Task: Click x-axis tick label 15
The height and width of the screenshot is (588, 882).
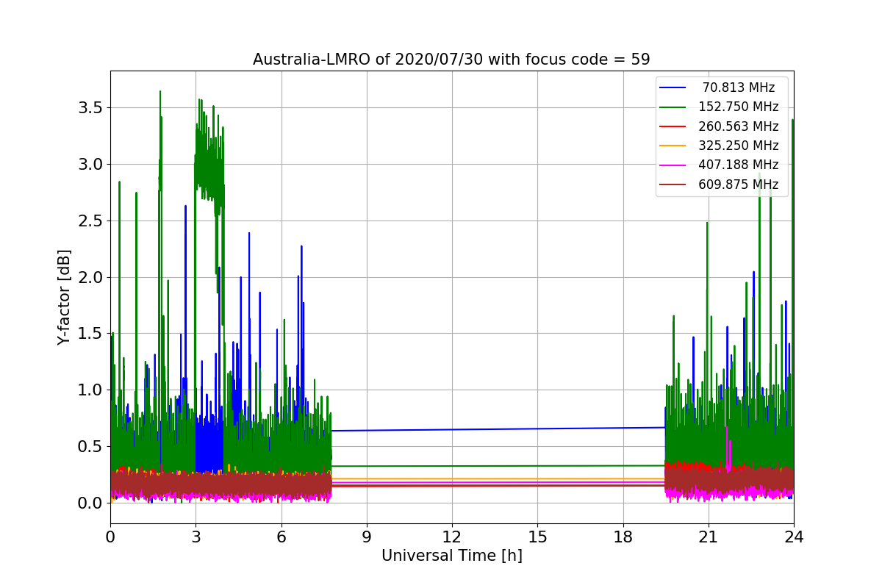Action: tap(537, 537)
